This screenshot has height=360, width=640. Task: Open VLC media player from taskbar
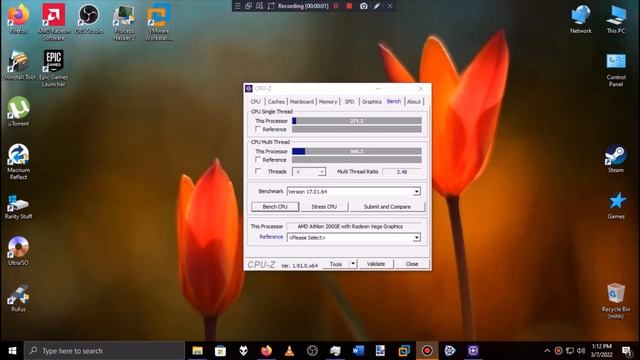(289, 351)
